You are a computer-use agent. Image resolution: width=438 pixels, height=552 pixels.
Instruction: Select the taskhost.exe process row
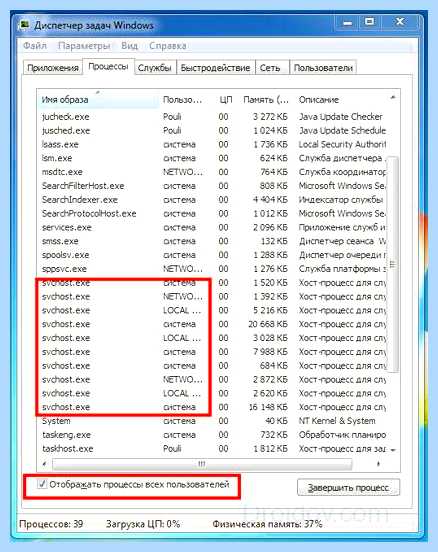(x=212, y=448)
